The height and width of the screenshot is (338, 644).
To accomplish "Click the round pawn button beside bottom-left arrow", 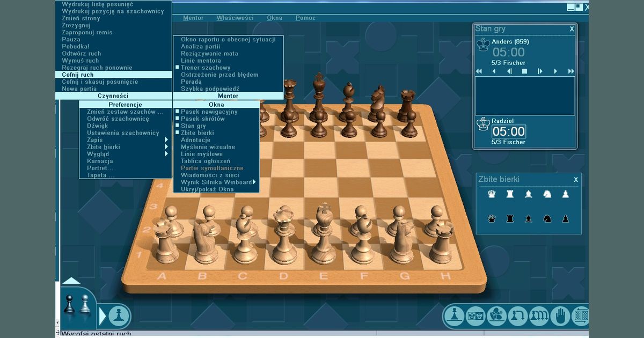I will (x=119, y=316).
